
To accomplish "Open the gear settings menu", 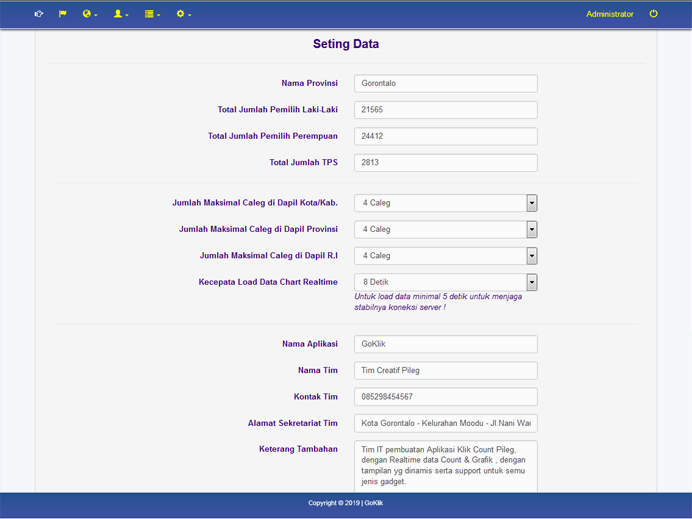I will (x=182, y=14).
